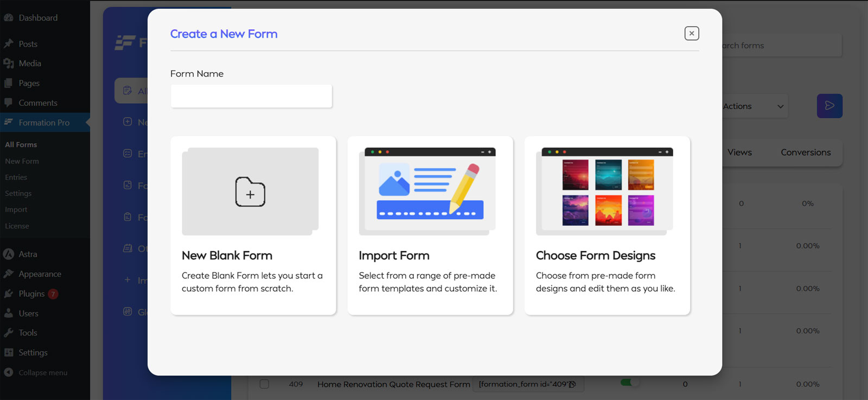Select the Import Form card title
The width and height of the screenshot is (868, 400).
(x=394, y=256)
